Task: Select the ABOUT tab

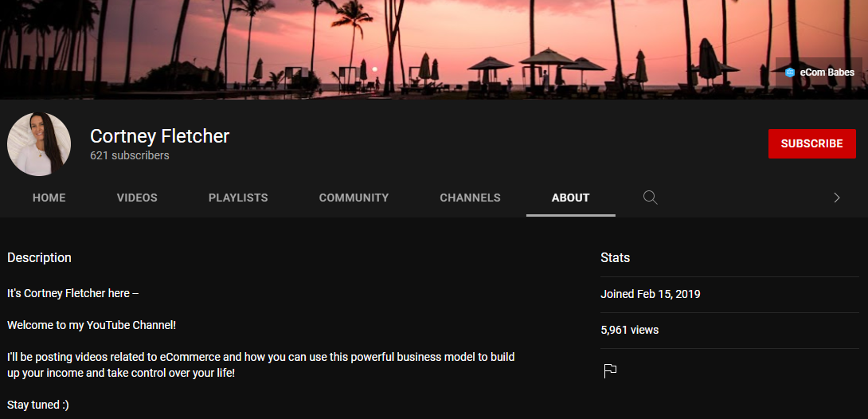Action: click(x=571, y=198)
